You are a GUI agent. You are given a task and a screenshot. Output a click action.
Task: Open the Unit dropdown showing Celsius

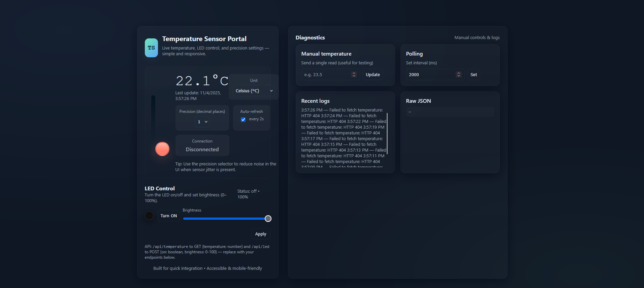click(254, 91)
